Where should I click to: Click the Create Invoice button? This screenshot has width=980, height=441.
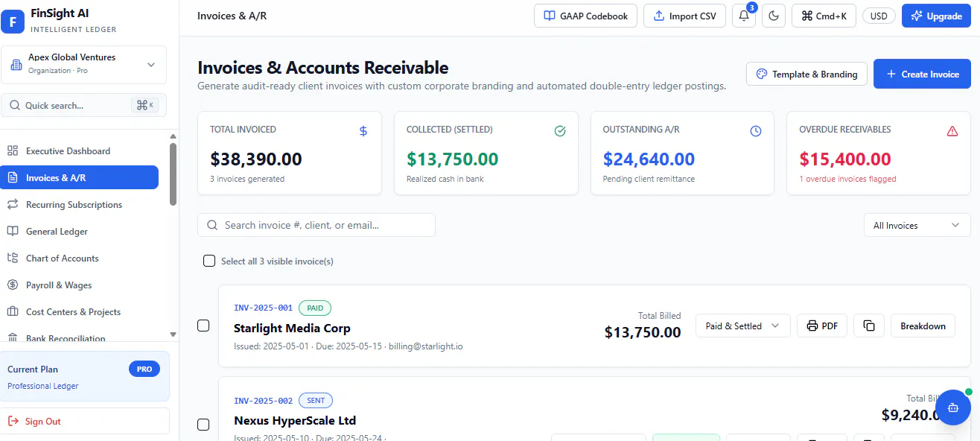pos(922,74)
